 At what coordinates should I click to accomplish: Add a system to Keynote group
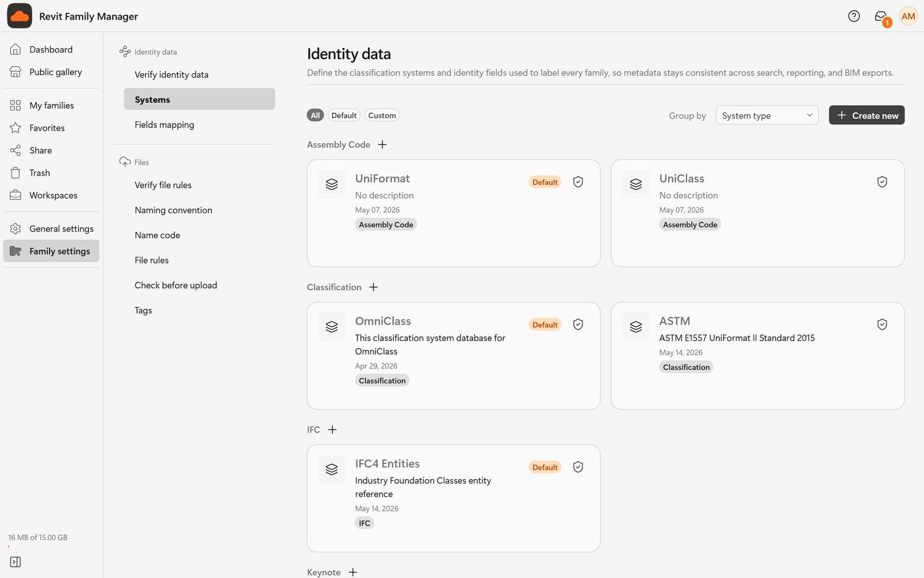[353, 572]
